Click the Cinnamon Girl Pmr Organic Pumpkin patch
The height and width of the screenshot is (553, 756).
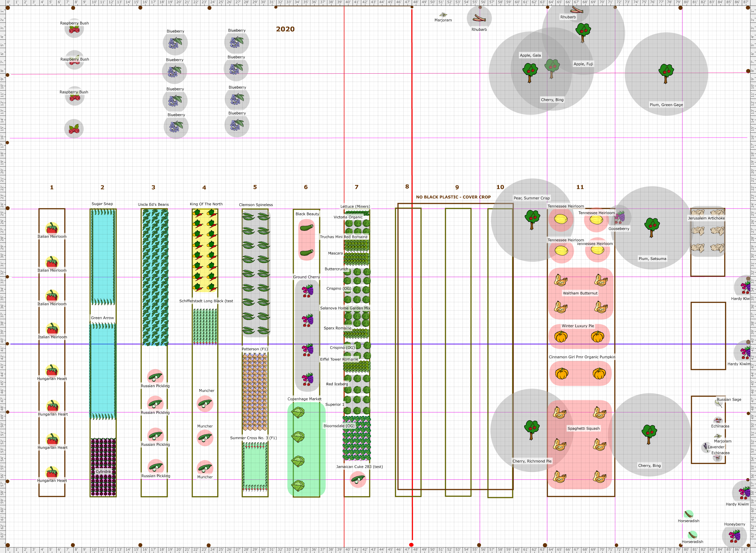click(x=580, y=374)
